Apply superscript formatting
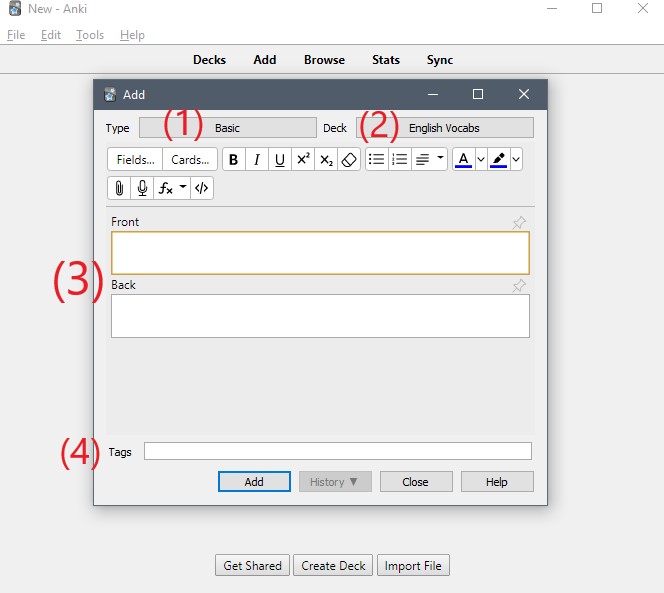664x593 pixels. [303, 160]
